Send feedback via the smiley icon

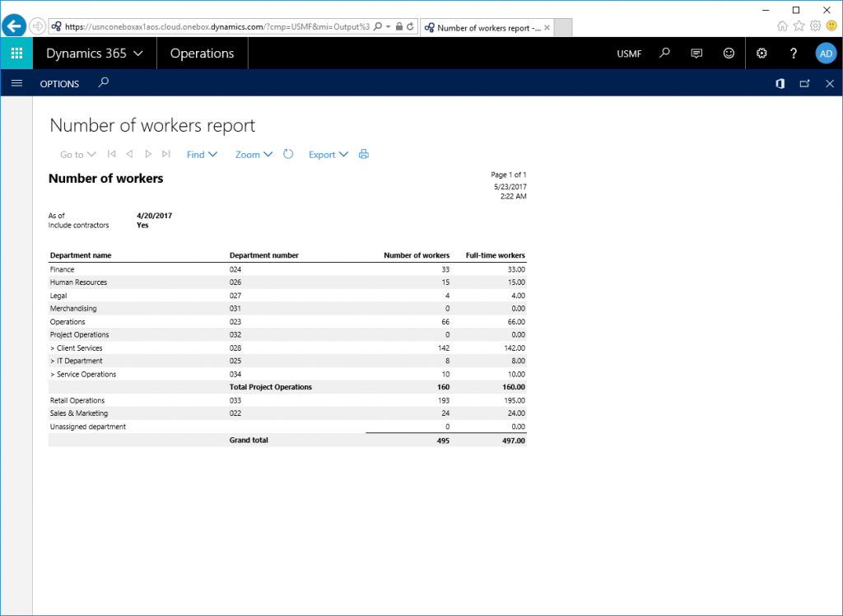tap(729, 53)
